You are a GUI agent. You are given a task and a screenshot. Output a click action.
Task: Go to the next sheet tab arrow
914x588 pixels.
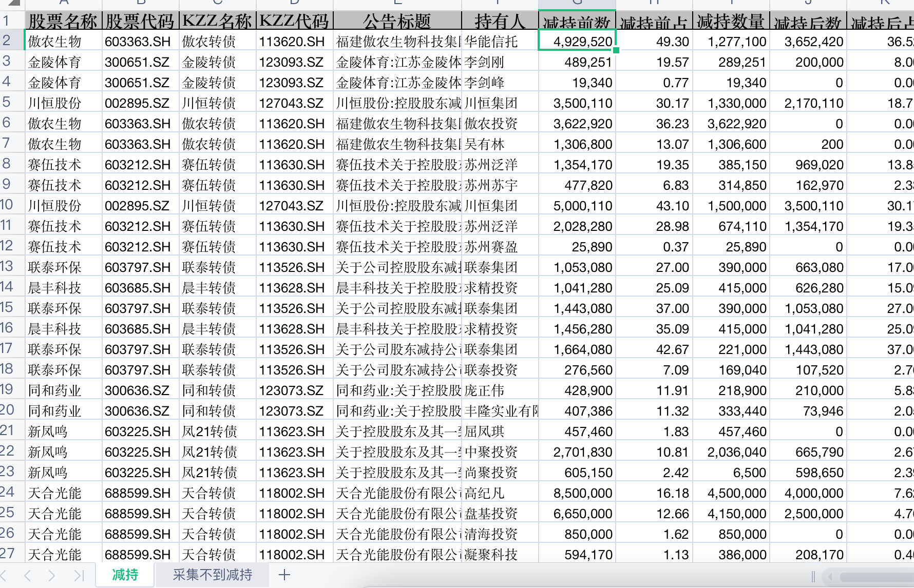[51, 575]
